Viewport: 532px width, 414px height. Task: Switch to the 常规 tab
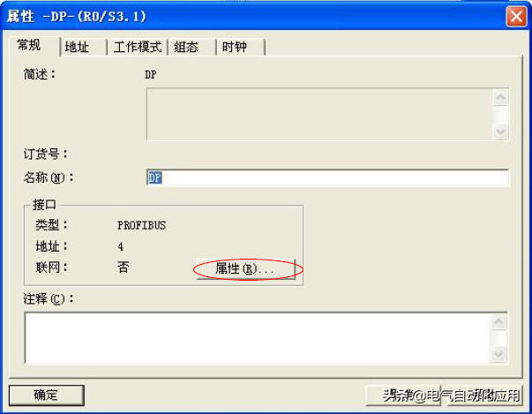[x=29, y=45]
